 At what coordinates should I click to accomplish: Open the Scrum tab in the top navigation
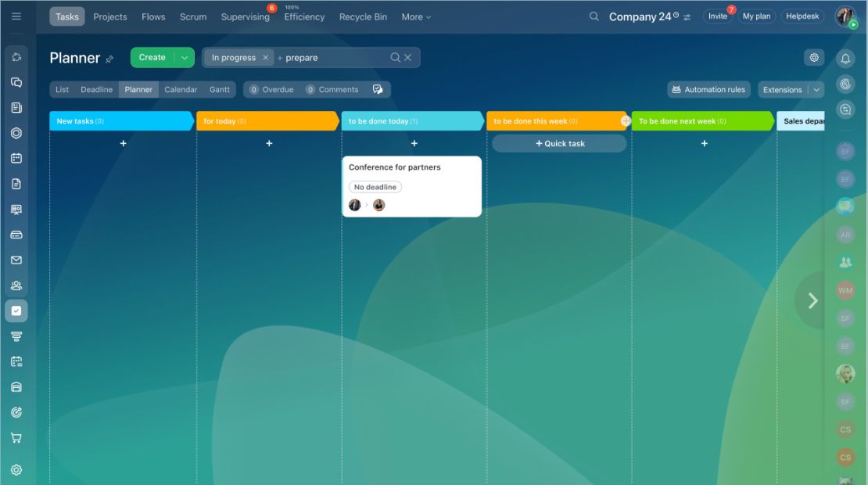click(x=193, y=17)
